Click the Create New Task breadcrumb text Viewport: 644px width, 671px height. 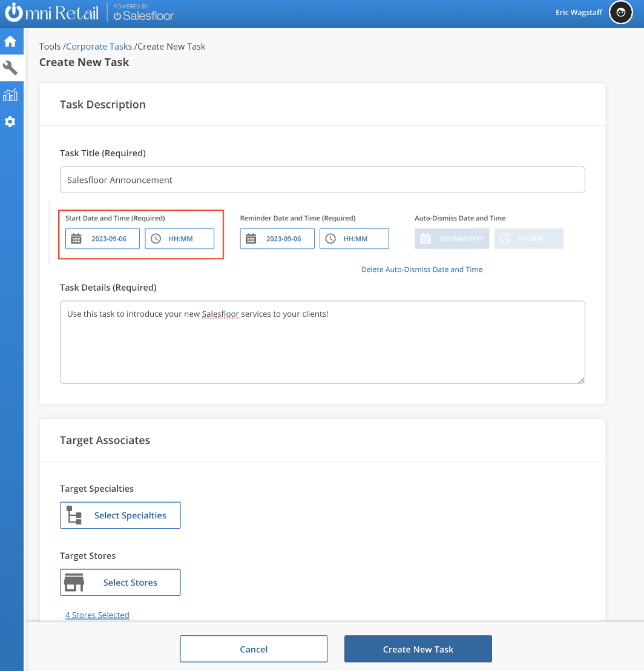(x=171, y=46)
